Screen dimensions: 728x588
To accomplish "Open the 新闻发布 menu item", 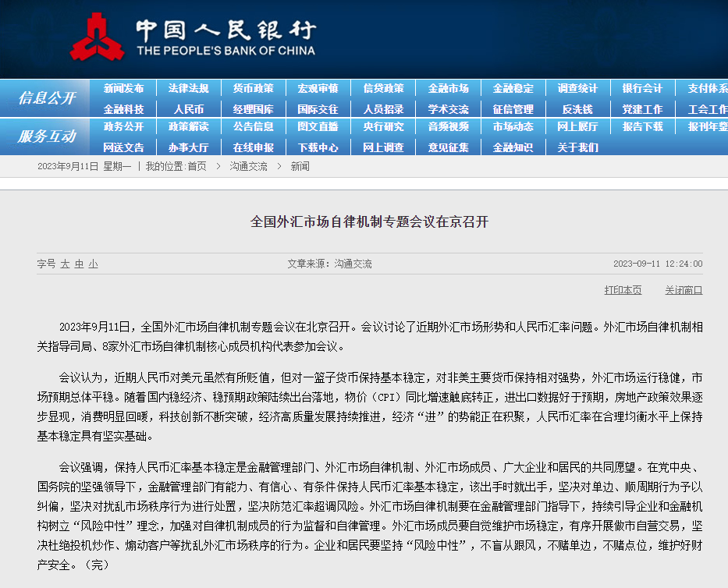I will 123,88.
